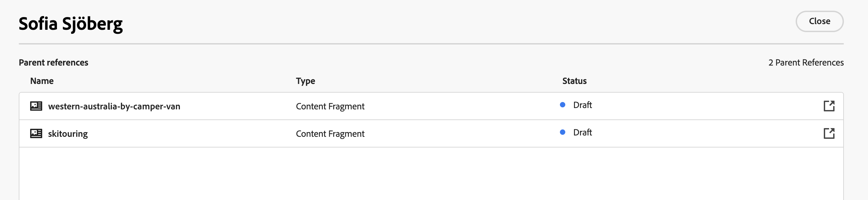Select the skitouring reference name
The width and height of the screenshot is (868, 200).
pos(68,134)
